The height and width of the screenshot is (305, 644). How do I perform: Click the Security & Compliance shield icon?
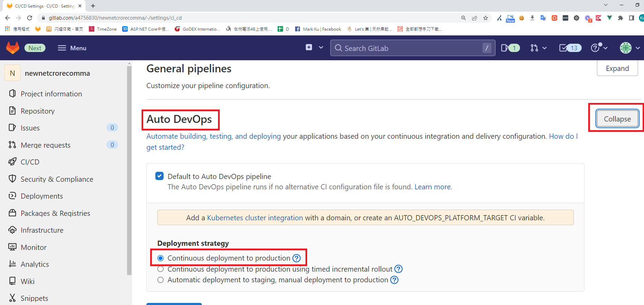coord(12,179)
